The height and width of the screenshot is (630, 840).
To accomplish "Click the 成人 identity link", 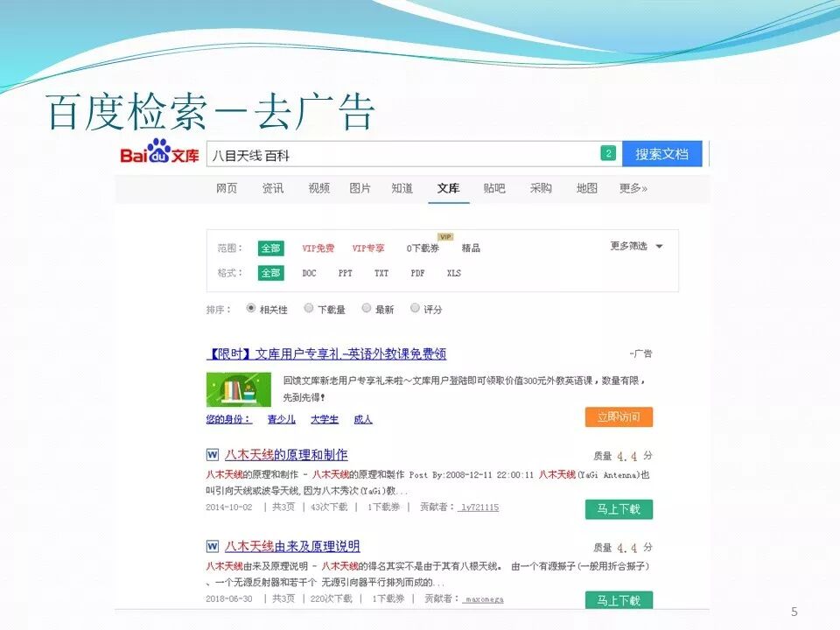I will (x=362, y=419).
